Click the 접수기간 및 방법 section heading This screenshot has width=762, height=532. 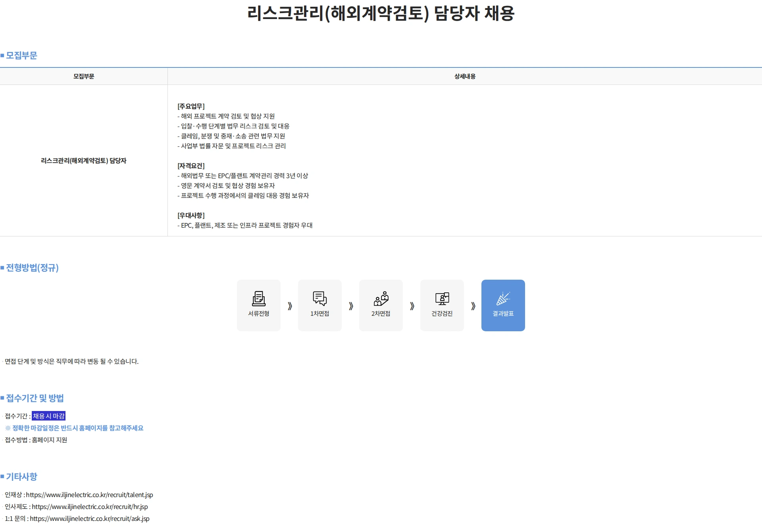coord(35,398)
